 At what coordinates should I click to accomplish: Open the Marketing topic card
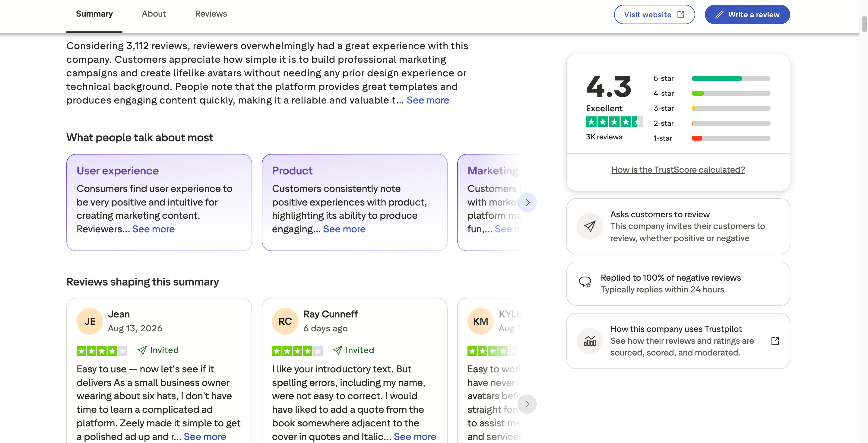click(x=489, y=202)
